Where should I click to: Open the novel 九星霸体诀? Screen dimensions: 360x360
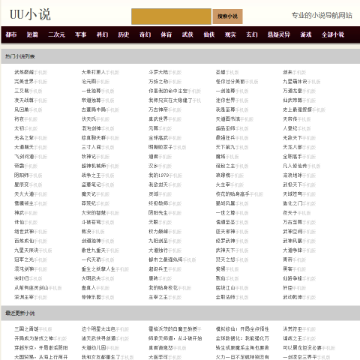(x=295, y=82)
